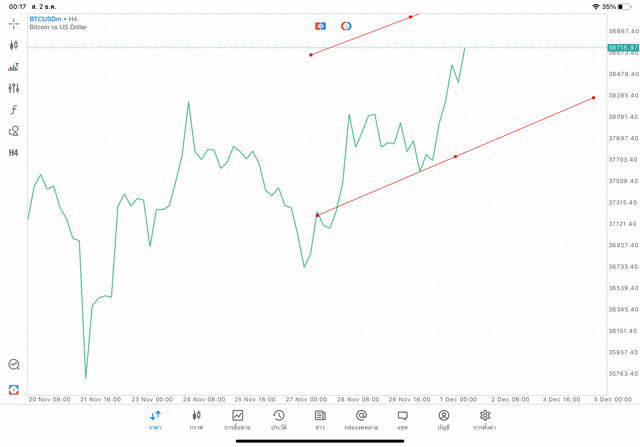The image size is (640, 447).
Task: Open the Settings (การตั้งค่า) tab
Action: [485, 419]
